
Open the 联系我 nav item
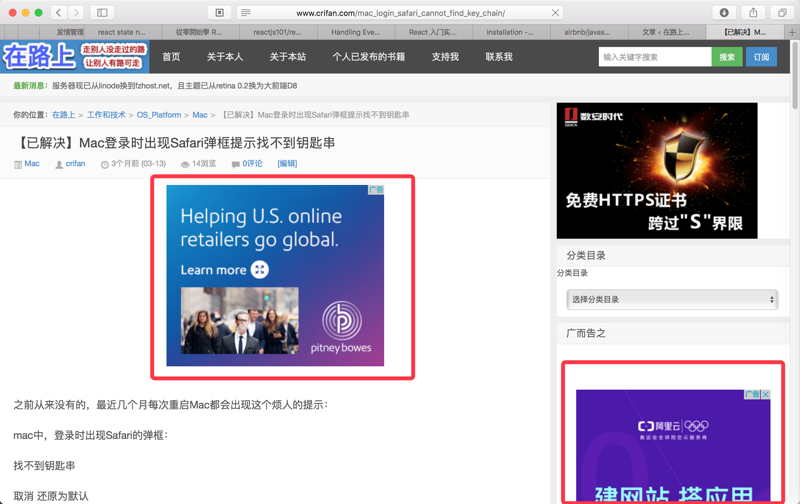click(499, 57)
